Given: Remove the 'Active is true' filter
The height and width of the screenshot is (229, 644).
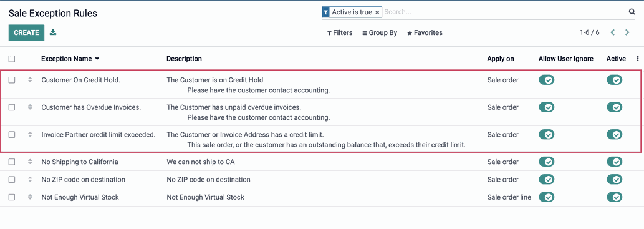Looking at the screenshot, I should point(377,12).
